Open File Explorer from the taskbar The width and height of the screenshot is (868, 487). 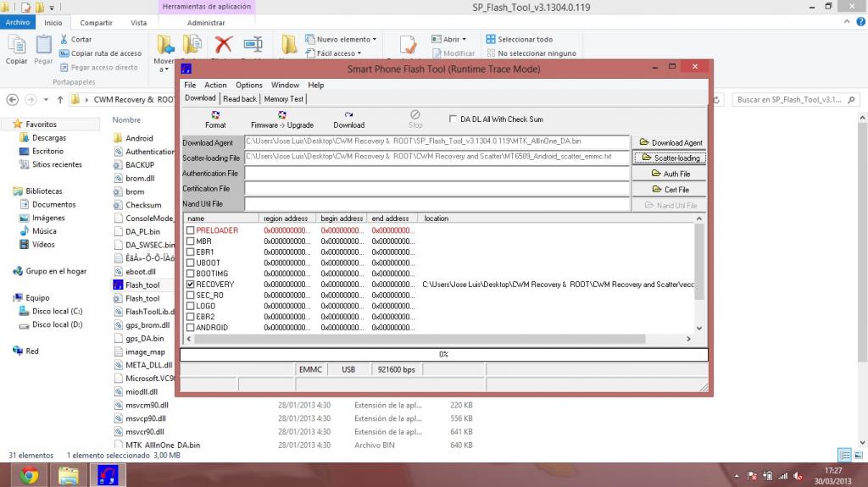click(68, 475)
